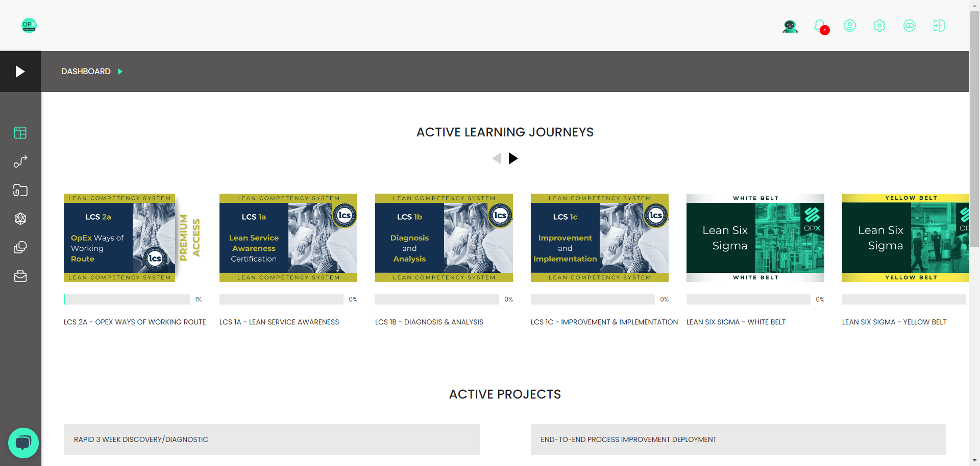Open the live chat bubble
Screen dimensions: 980x466
[x=23, y=442]
